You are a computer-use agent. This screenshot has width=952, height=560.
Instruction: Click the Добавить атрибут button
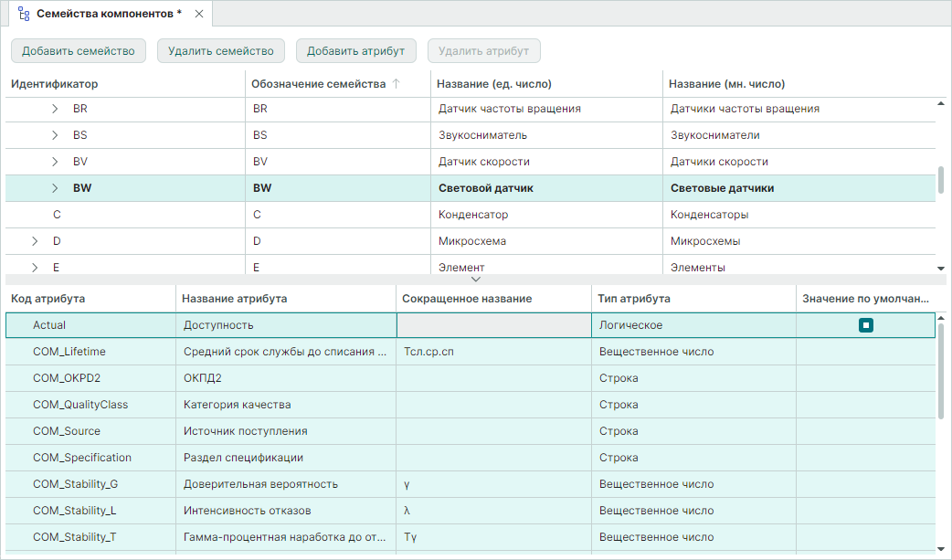355,51
